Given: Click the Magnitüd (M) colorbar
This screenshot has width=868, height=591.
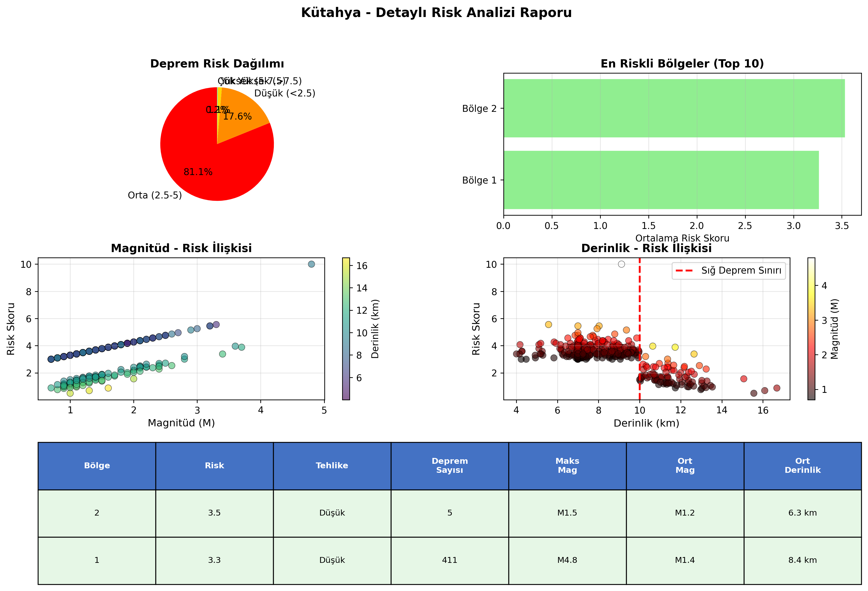Looking at the screenshot, I should pos(811,329).
